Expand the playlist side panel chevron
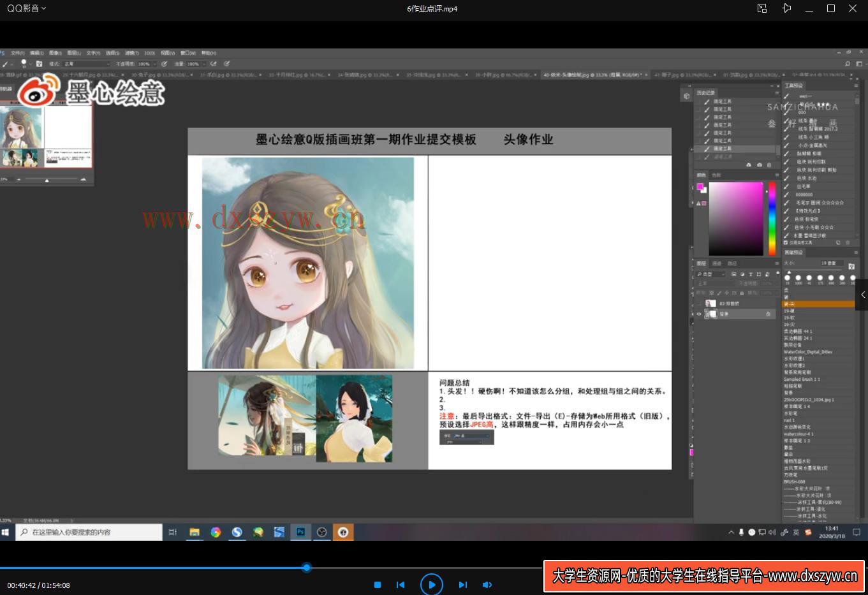 tap(862, 295)
